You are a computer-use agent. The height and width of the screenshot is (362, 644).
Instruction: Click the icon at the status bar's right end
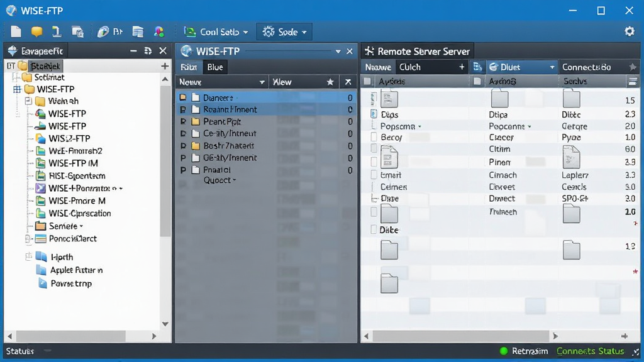coord(636,352)
